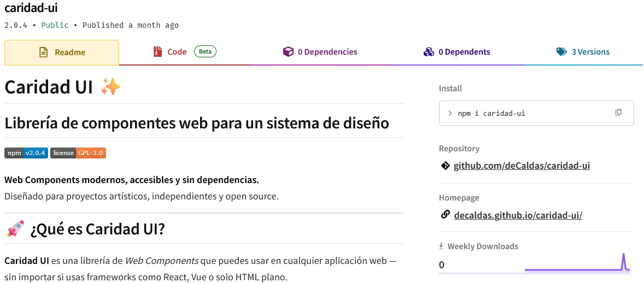This screenshot has width=644, height=283.
Task: Visit the decaldas.github.io/caridad-ui homepage link
Action: pyautogui.click(x=518, y=215)
